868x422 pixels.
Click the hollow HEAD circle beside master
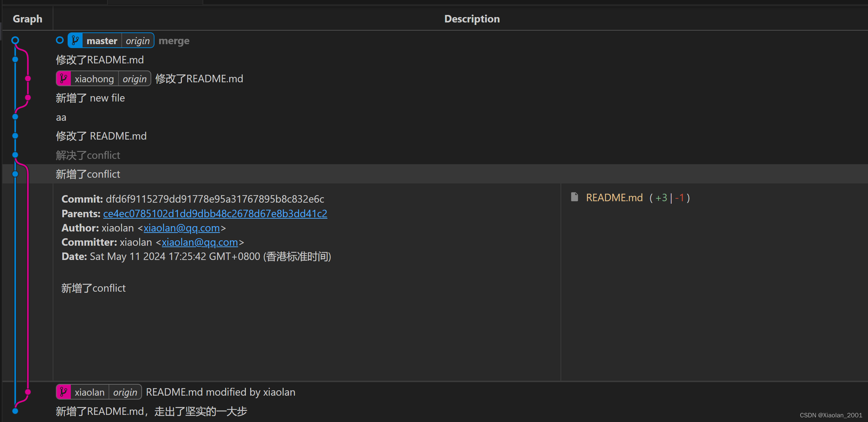click(60, 40)
